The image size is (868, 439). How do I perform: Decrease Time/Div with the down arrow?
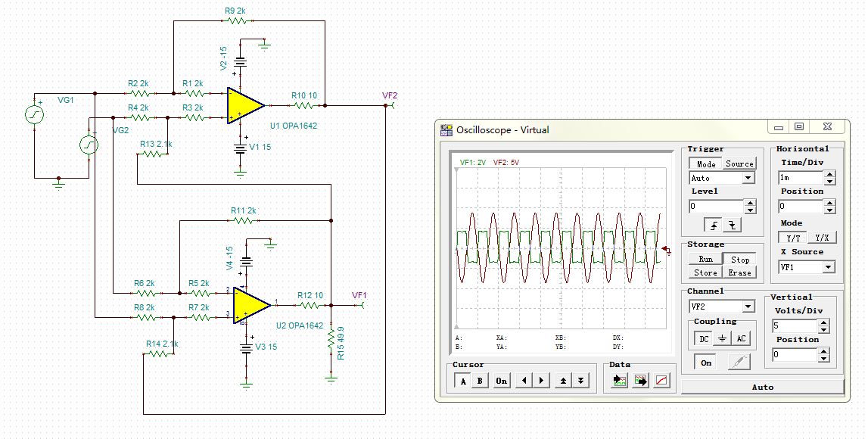click(829, 181)
